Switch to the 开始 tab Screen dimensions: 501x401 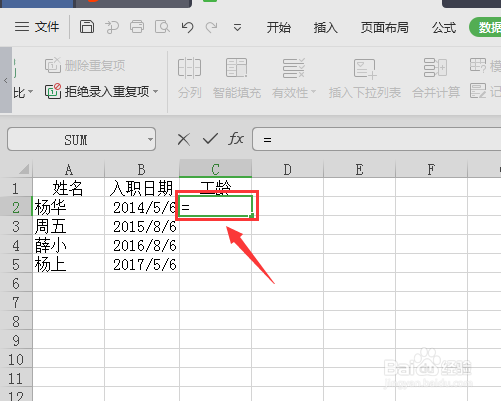[278, 27]
